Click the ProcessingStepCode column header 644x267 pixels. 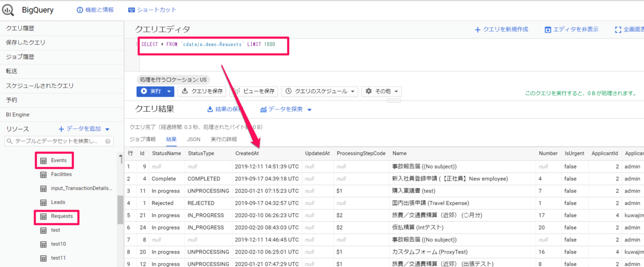tap(361, 153)
